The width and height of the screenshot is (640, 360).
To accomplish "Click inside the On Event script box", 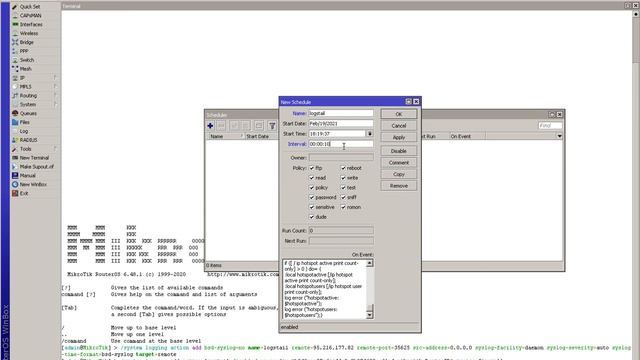I will 324,289.
